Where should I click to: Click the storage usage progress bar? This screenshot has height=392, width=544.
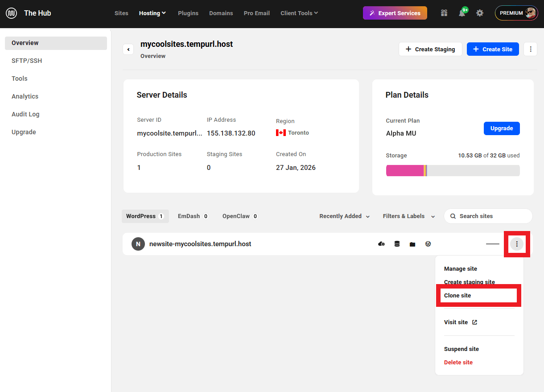[453, 170]
